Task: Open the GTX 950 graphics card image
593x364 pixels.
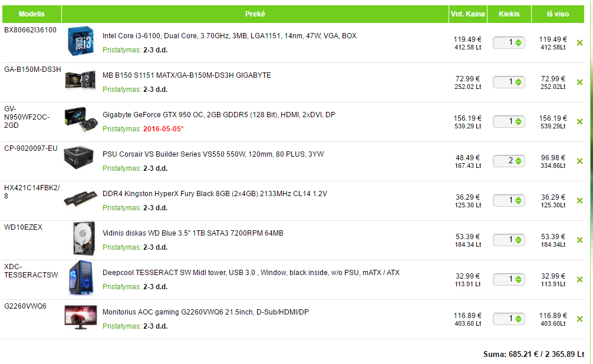Action: pos(81,120)
